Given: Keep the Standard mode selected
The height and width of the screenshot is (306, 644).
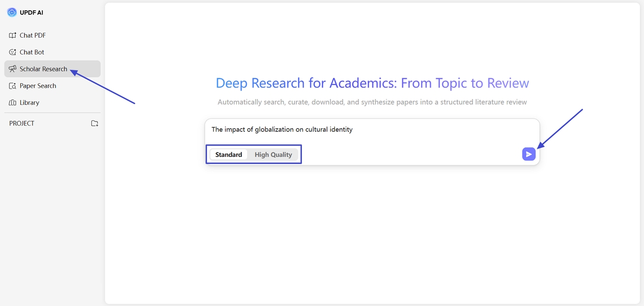Looking at the screenshot, I should (x=229, y=154).
